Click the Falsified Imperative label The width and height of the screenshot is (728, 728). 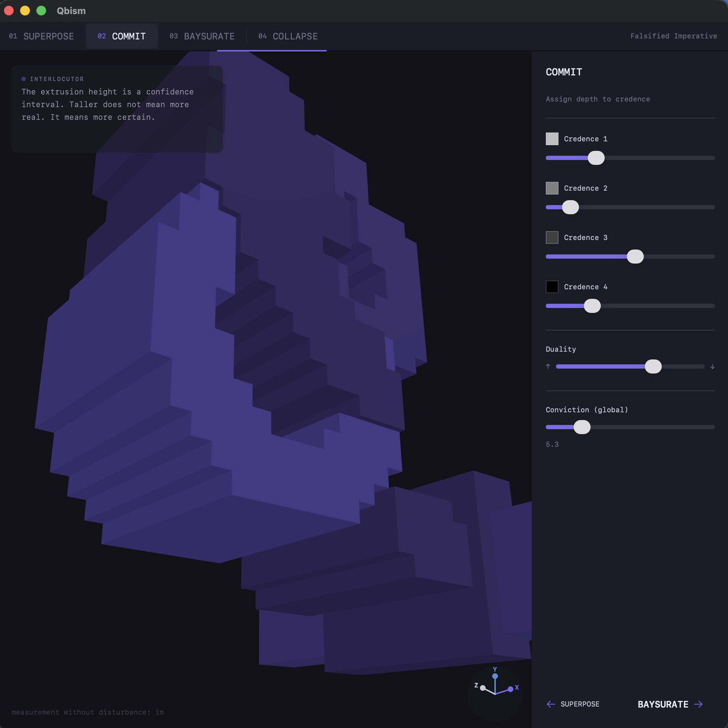coord(674,36)
